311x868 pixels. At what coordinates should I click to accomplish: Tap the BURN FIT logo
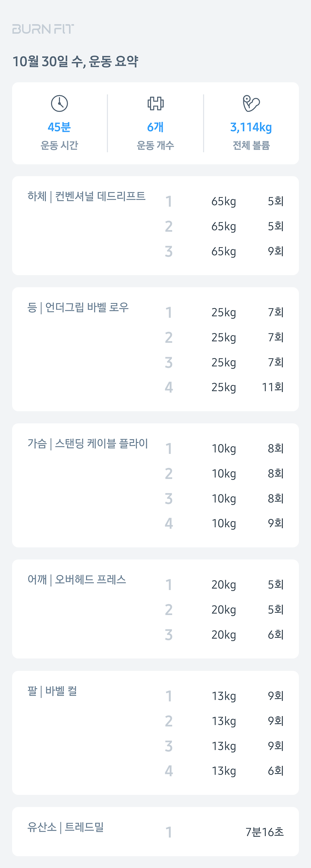pos(43,29)
